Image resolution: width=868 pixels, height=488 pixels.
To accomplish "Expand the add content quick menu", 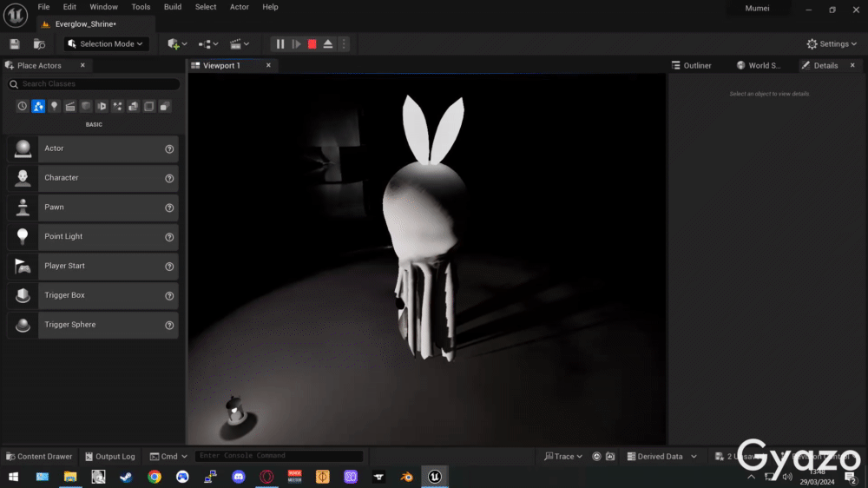I will pyautogui.click(x=177, y=44).
